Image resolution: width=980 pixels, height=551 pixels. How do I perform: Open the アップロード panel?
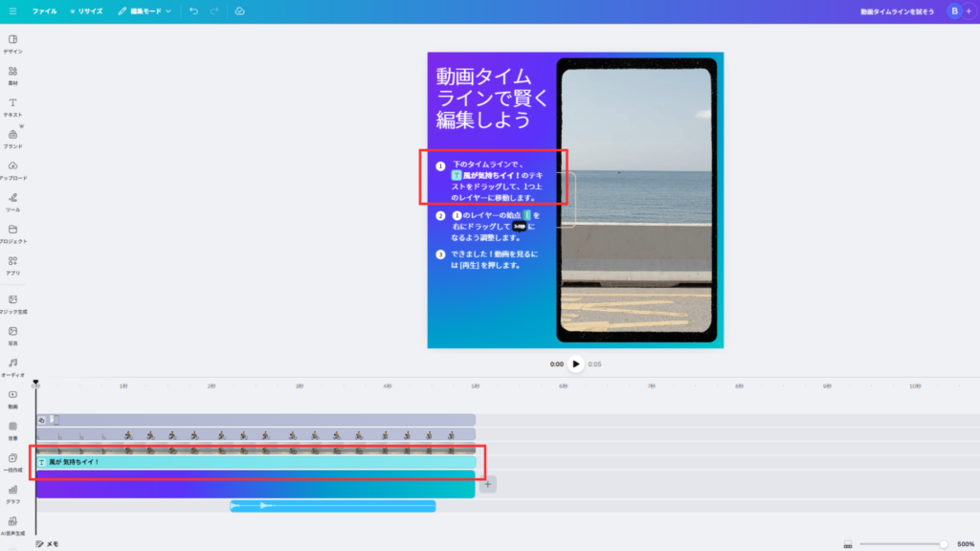(x=13, y=169)
